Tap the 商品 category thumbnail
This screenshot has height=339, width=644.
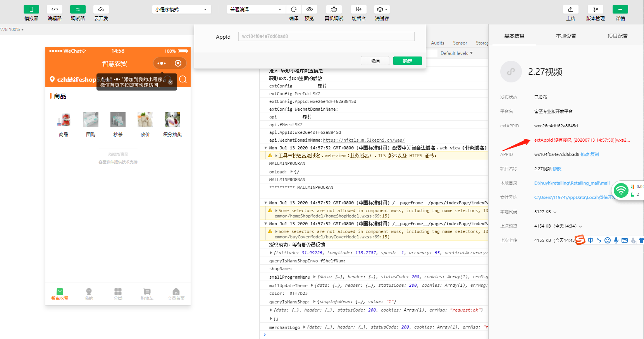(64, 120)
